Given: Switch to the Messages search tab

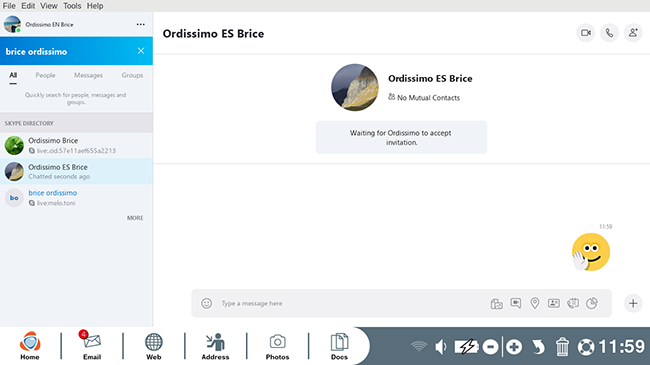Looking at the screenshot, I should (88, 75).
